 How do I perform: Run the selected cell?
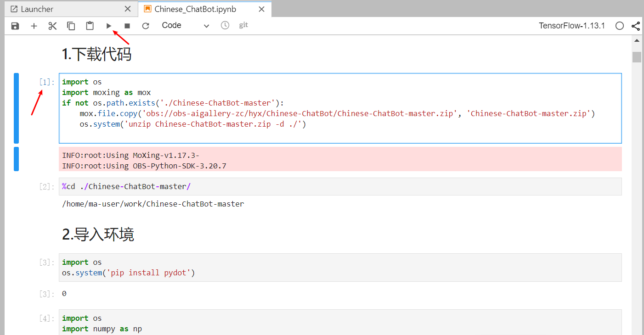109,26
